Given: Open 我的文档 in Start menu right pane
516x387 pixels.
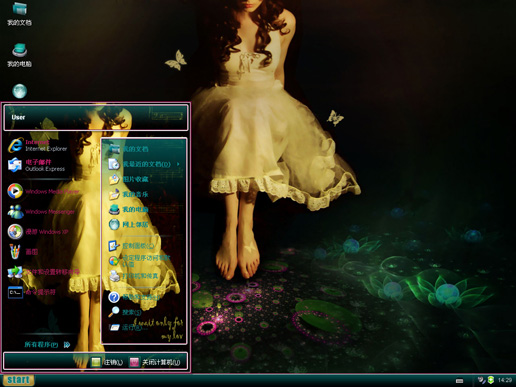Looking at the screenshot, I should pos(129,149).
